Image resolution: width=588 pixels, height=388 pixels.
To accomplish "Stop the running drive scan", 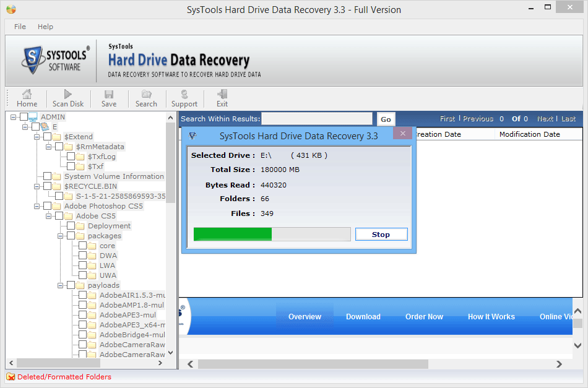I will point(381,235).
